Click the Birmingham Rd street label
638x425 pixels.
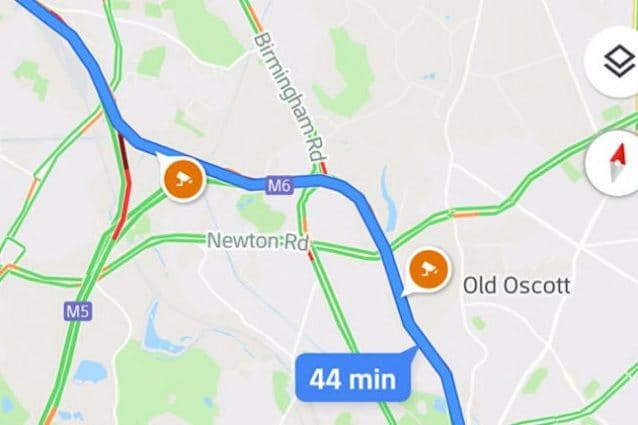(x=291, y=98)
